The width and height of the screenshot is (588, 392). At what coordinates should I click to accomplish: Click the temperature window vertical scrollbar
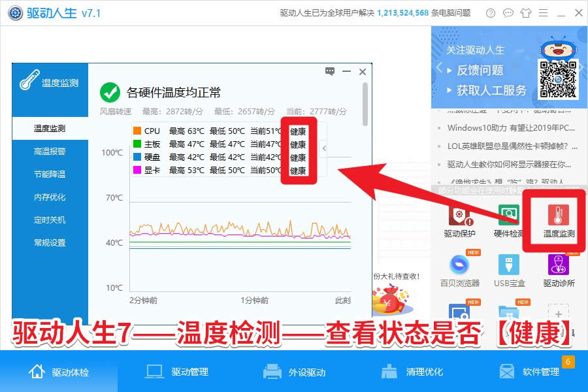365,105
